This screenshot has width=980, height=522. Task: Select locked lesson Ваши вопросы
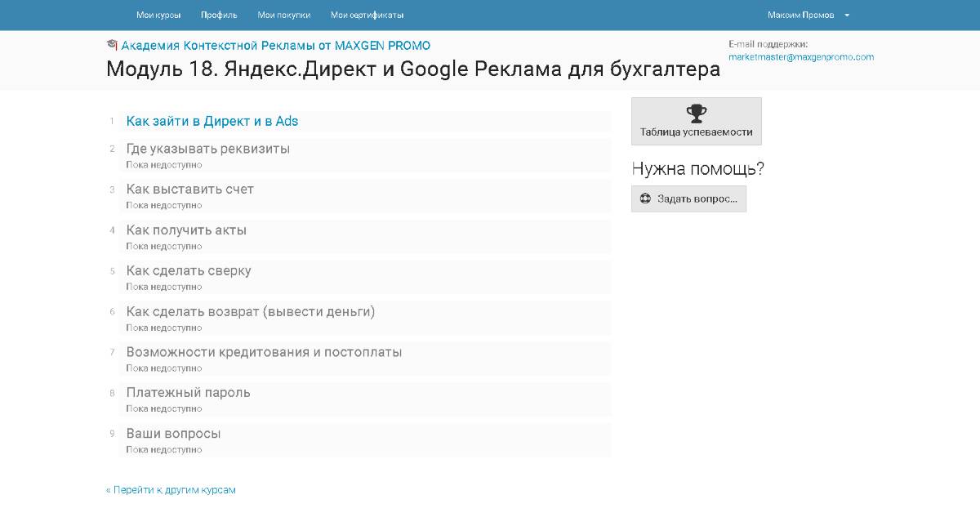point(173,434)
